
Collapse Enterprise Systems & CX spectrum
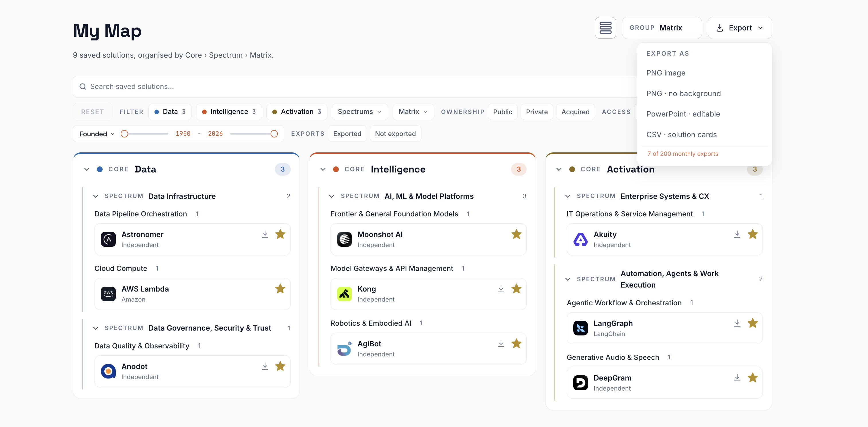tap(568, 196)
